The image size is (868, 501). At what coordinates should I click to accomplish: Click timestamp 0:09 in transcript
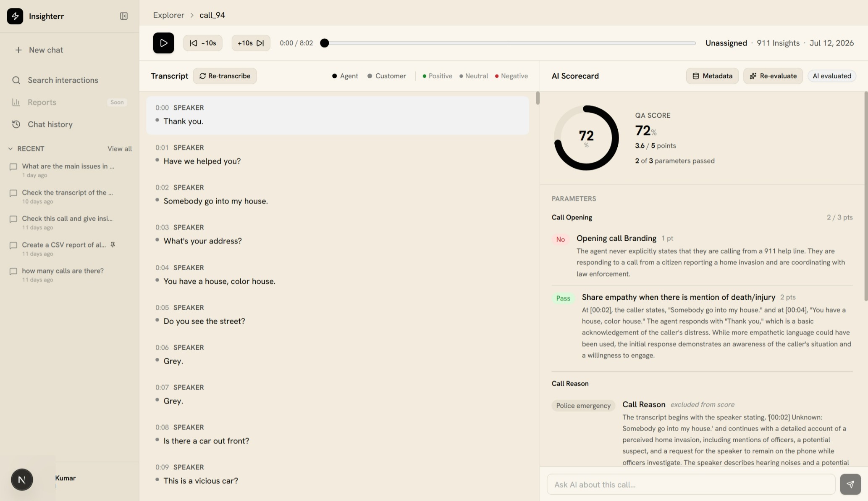(162, 467)
